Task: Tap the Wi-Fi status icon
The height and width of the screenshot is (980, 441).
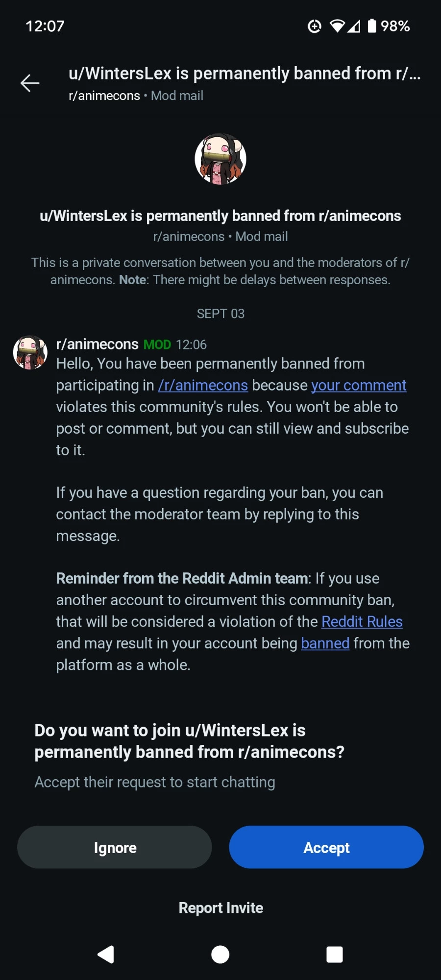Action: (x=337, y=26)
